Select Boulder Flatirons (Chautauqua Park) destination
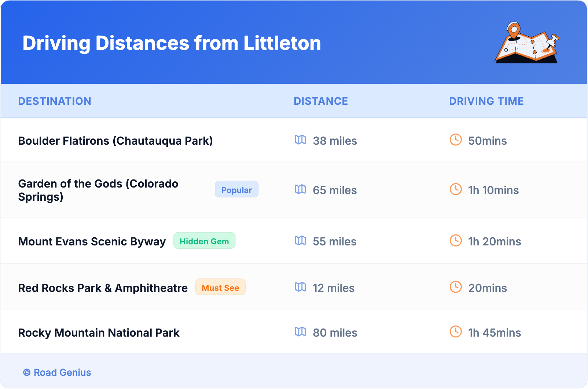This screenshot has height=389, width=588. coord(115,141)
